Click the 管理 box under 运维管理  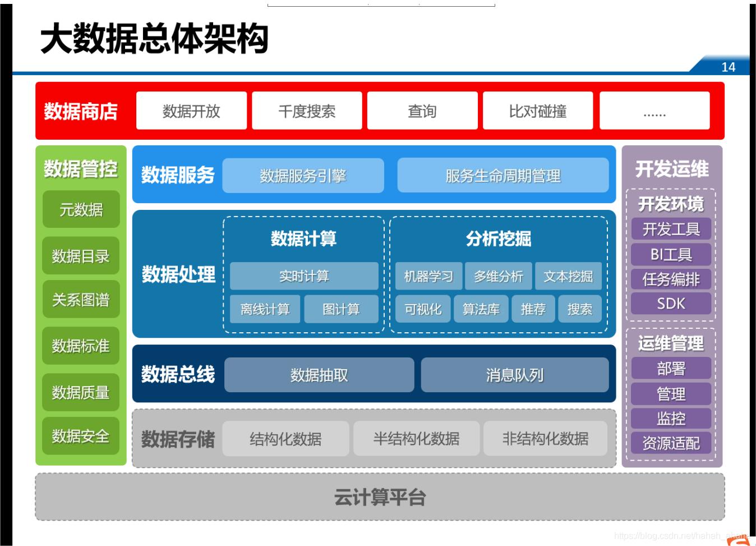[671, 394]
